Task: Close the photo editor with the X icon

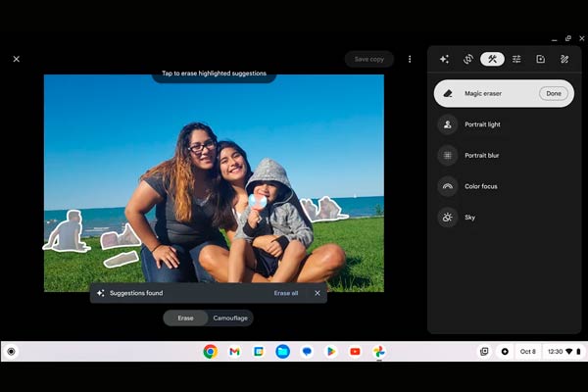Action: point(16,59)
